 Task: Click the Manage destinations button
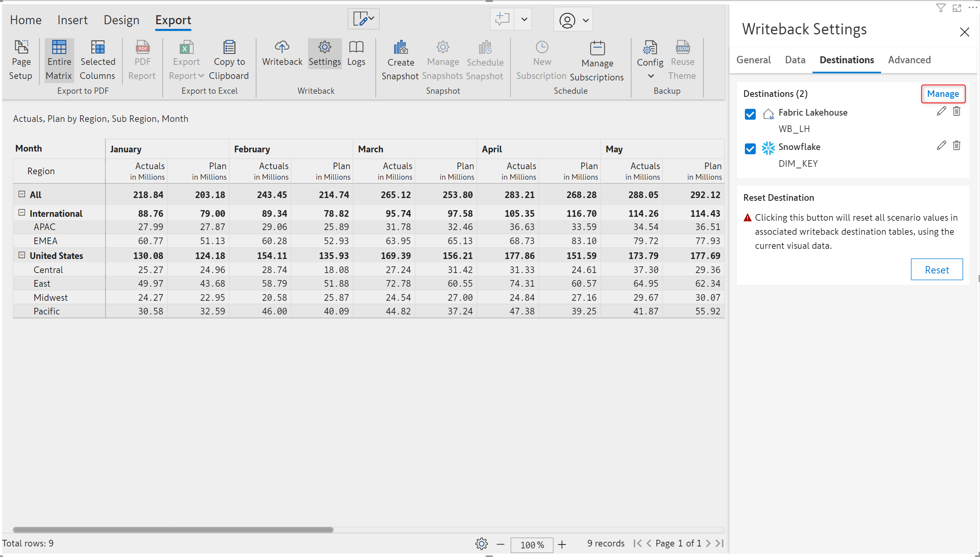943,94
